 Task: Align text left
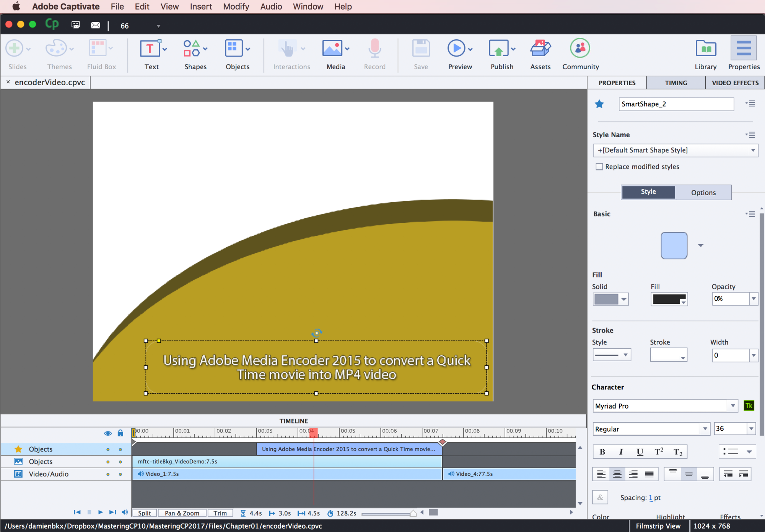[601, 474]
